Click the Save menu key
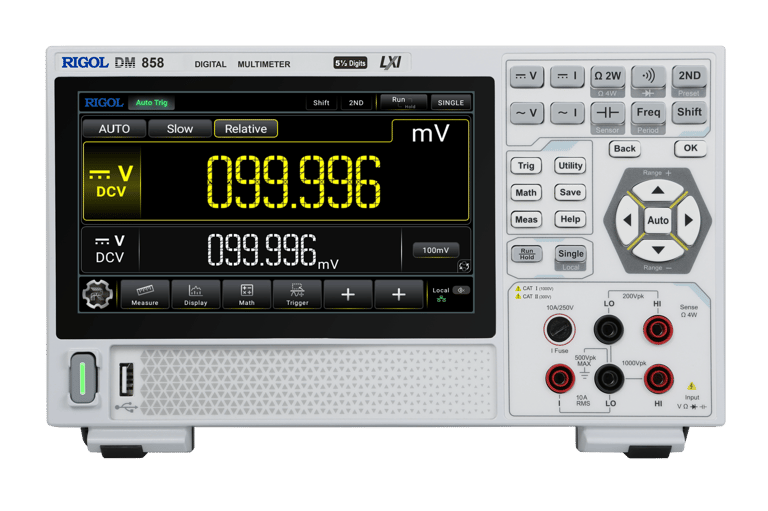768x511 pixels. coord(570,193)
